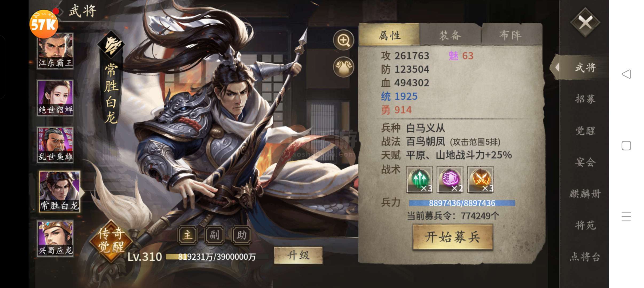Viewport: 644px width, 288px height.
Task: Tap the 57K orange badge icon
Action: point(44,24)
